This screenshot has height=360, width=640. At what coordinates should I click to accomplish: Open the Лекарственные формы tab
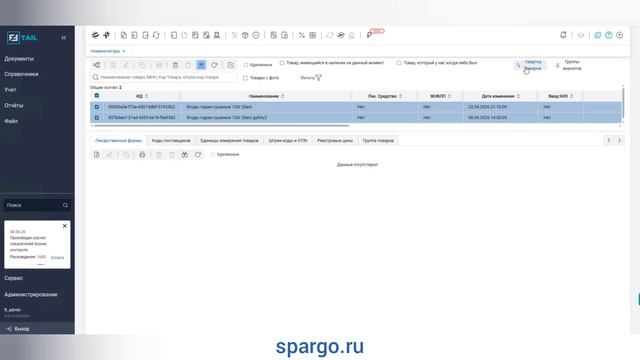(118, 141)
